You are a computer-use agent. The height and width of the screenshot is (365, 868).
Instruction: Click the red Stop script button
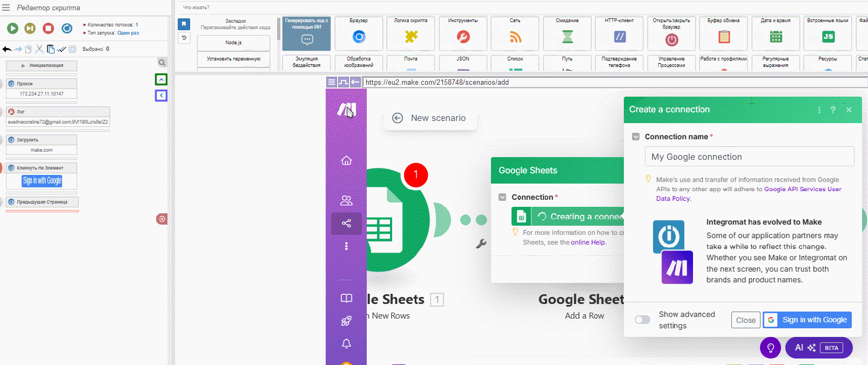pos(49,28)
